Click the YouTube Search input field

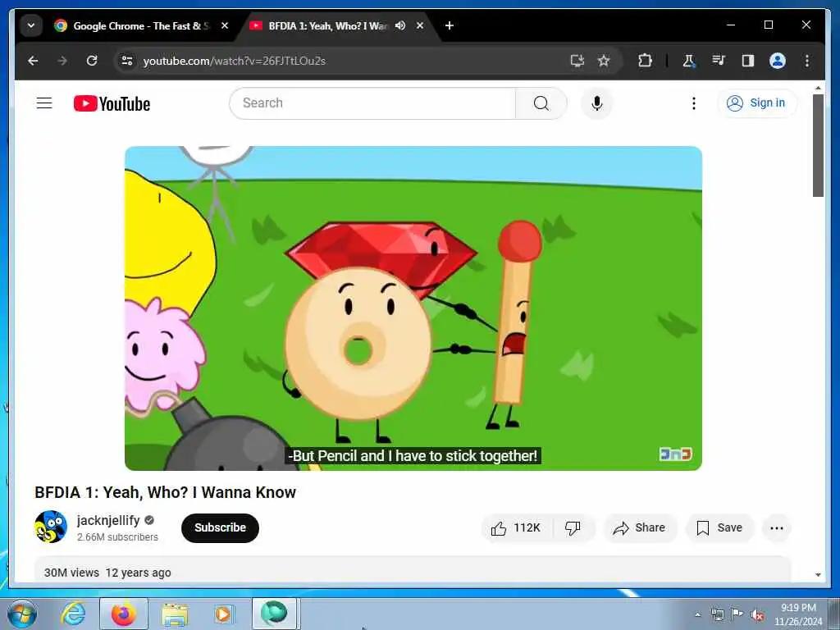click(x=372, y=103)
